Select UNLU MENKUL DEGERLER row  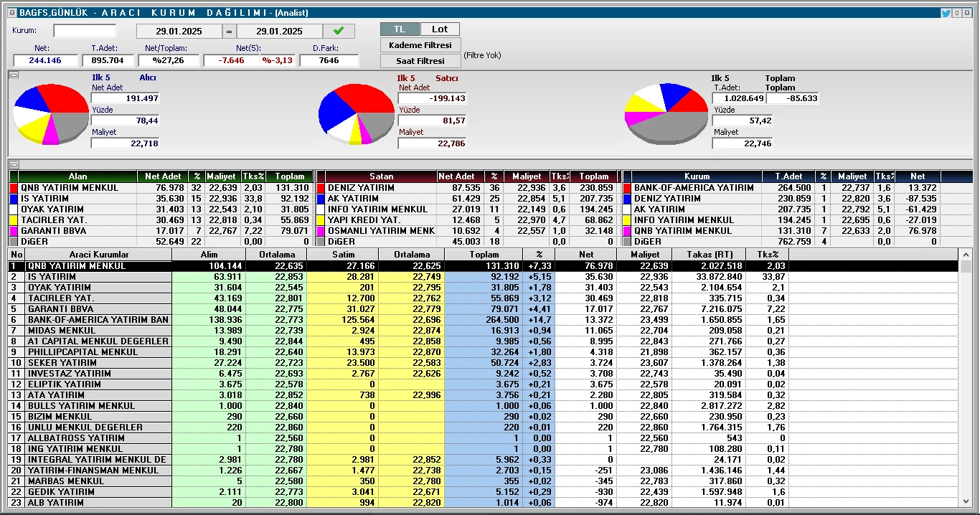pos(484,427)
